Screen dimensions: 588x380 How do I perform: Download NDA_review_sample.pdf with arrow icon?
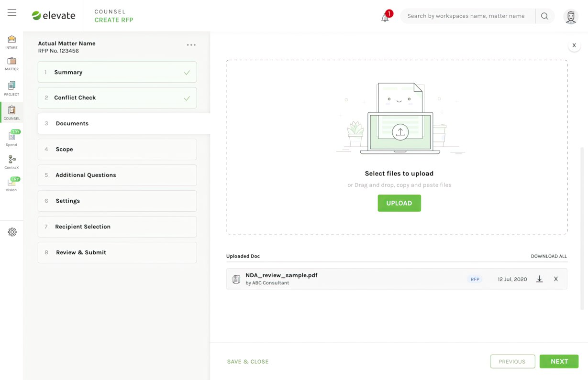539,279
